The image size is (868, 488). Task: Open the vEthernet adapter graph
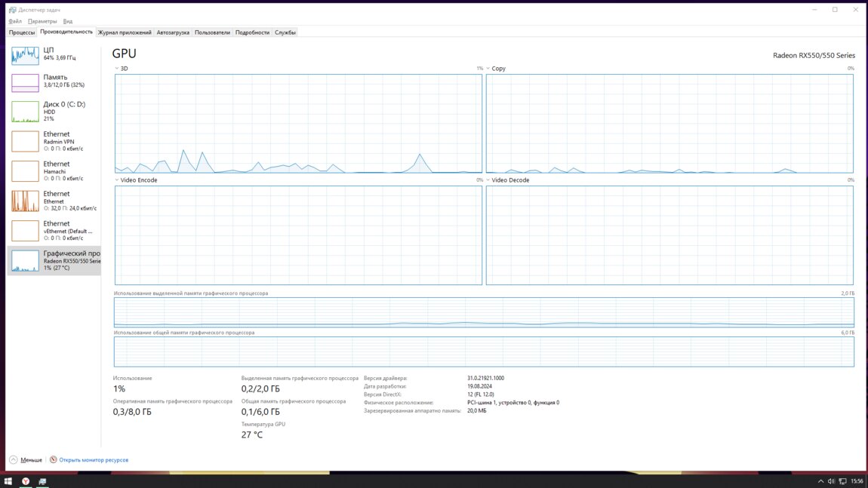pyautogui.click(x=25, y=230)
